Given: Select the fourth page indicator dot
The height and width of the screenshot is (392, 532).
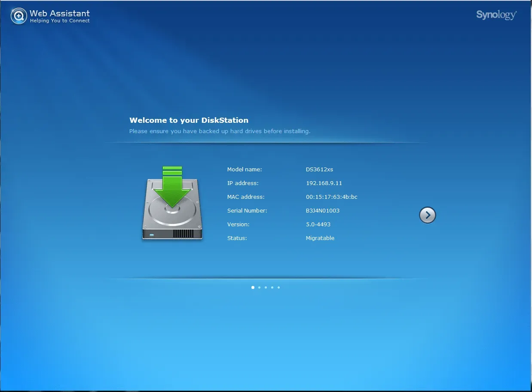Looking at the screenshot, I should tap(272, 287).
